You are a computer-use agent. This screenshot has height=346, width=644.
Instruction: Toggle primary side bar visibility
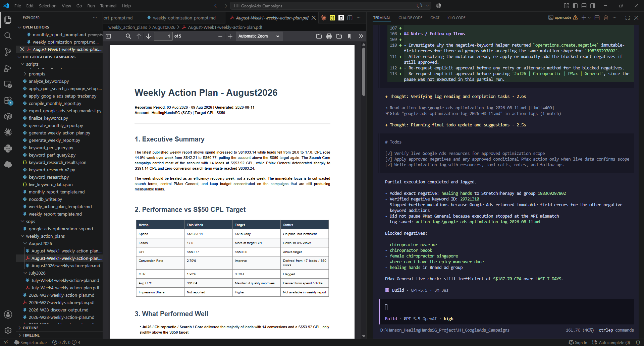pyautogui.click(x=575, y=6)
